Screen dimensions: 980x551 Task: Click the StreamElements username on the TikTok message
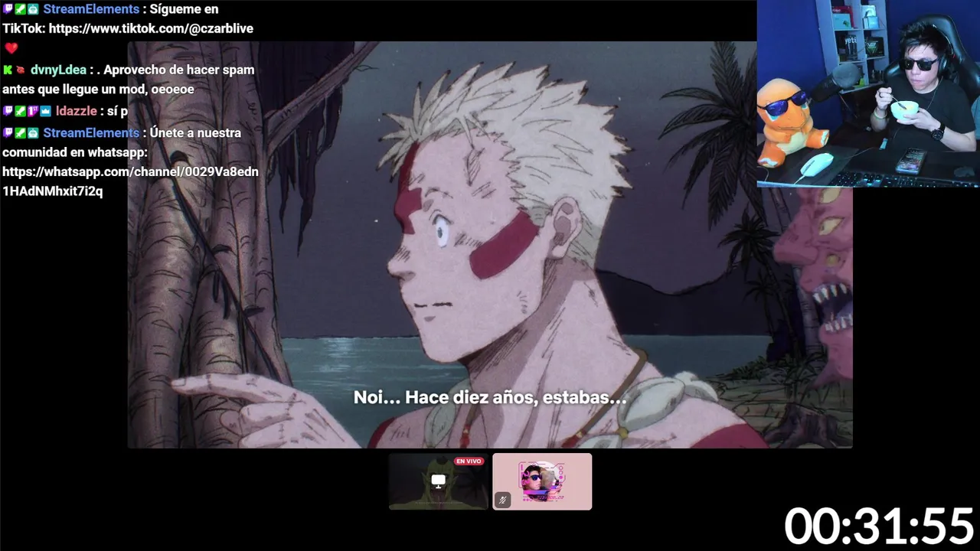[91, 9]
